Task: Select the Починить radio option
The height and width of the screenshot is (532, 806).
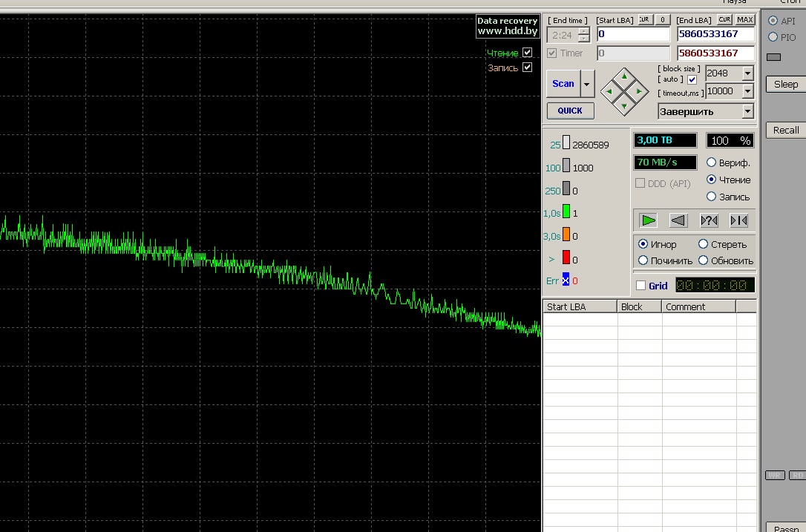Action: point(643,260)
